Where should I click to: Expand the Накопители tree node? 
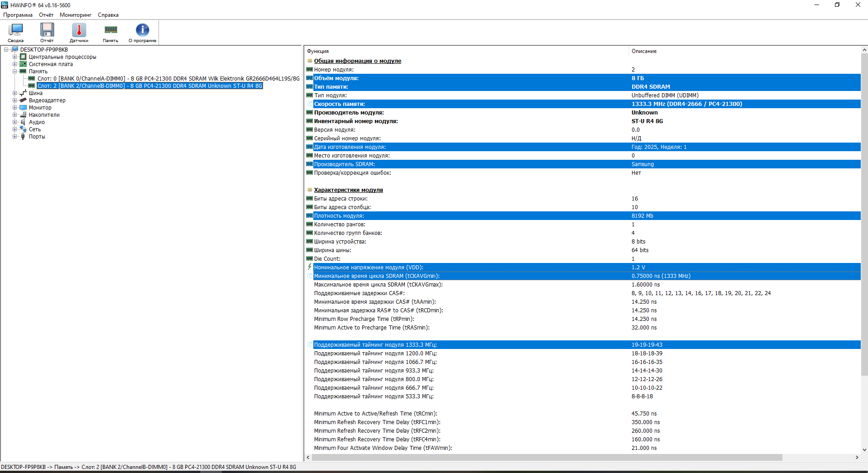click(x=15, y=115)
